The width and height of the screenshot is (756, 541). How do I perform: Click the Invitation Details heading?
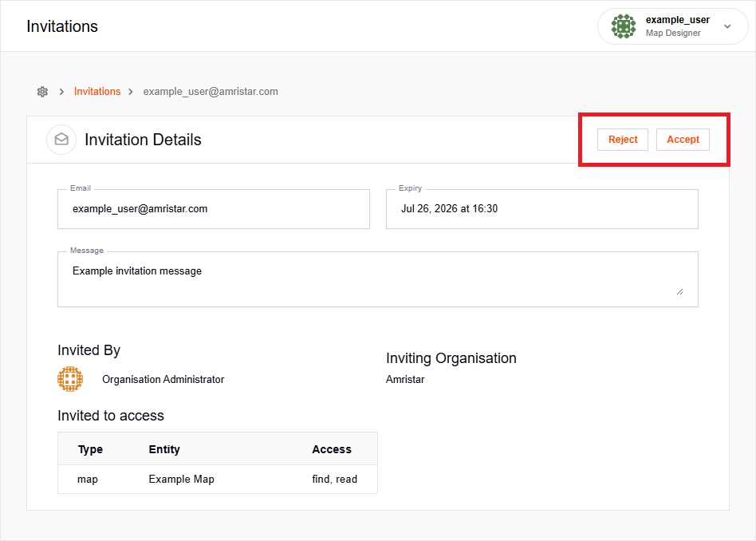click(x=144, y=140)
